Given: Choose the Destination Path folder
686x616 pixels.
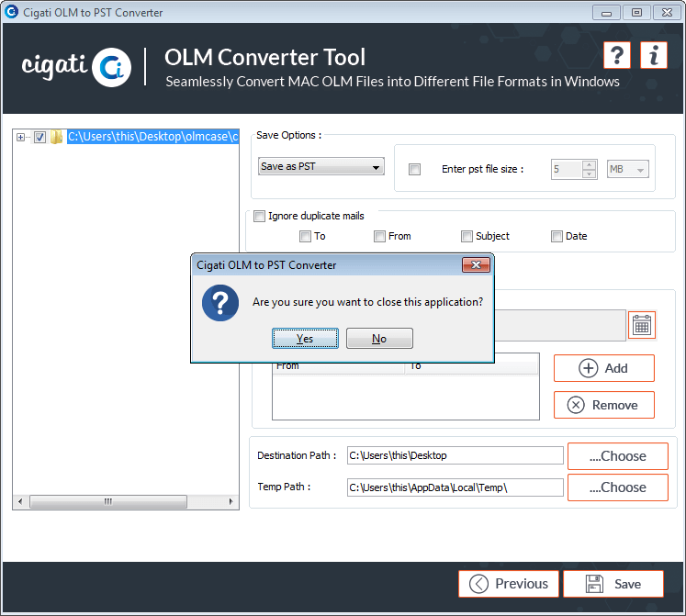Looking at the screenshot, I should click(618, 456).
